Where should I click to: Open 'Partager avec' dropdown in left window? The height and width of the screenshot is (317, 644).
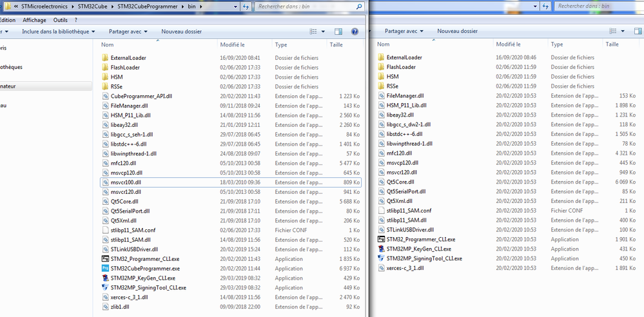pos(128,32)
